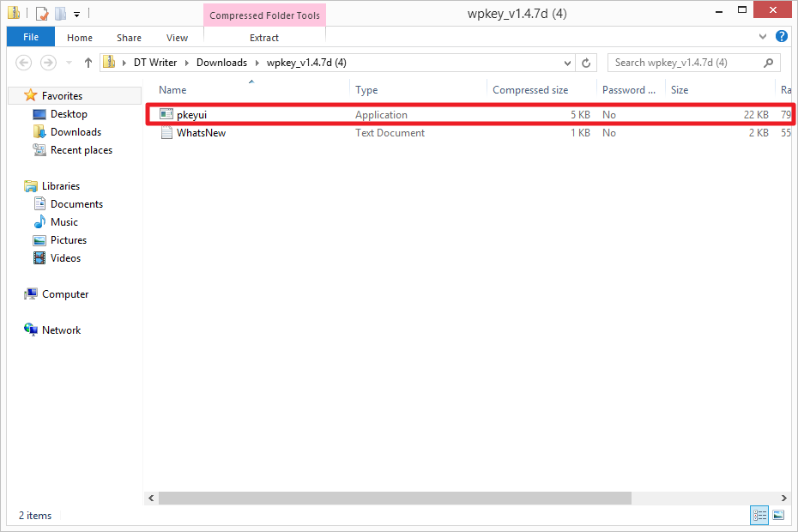The image size is (798, 532).
Task: Click the scroll right arrow
Action: tap(783, 498)
